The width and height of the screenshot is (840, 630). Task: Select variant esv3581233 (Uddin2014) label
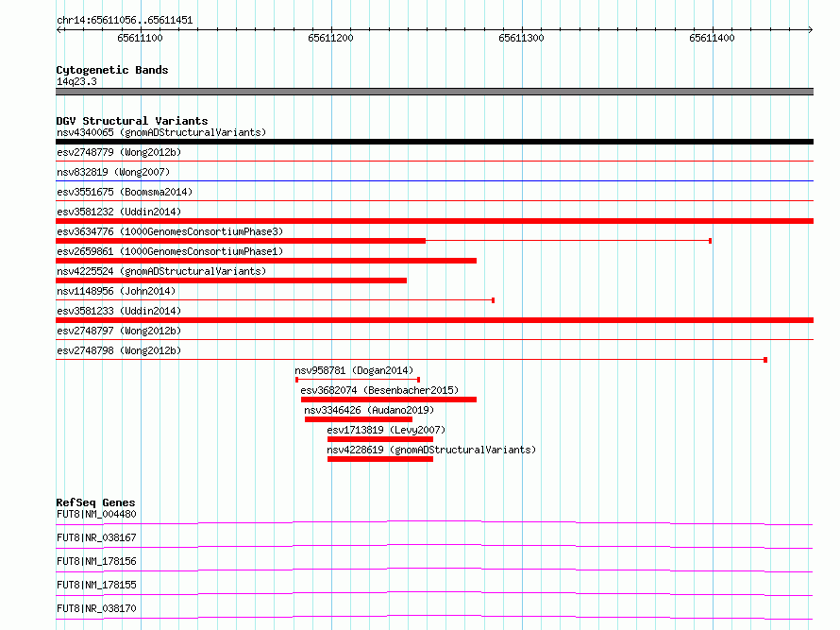119,311
